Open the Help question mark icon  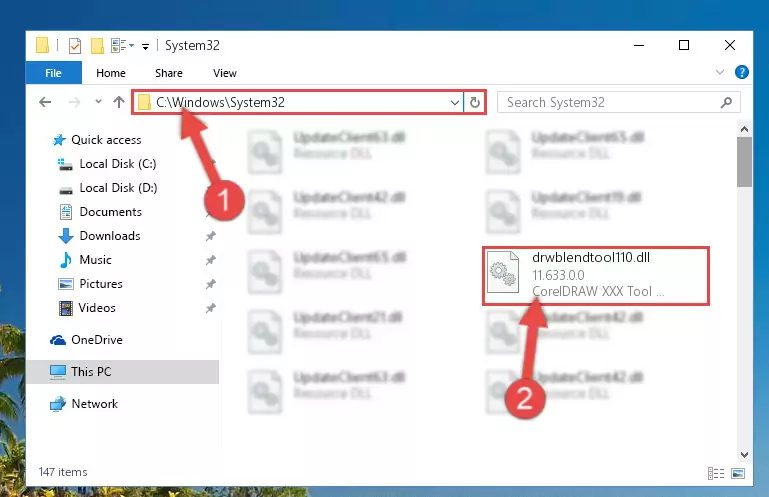click(x=742, y=73)
